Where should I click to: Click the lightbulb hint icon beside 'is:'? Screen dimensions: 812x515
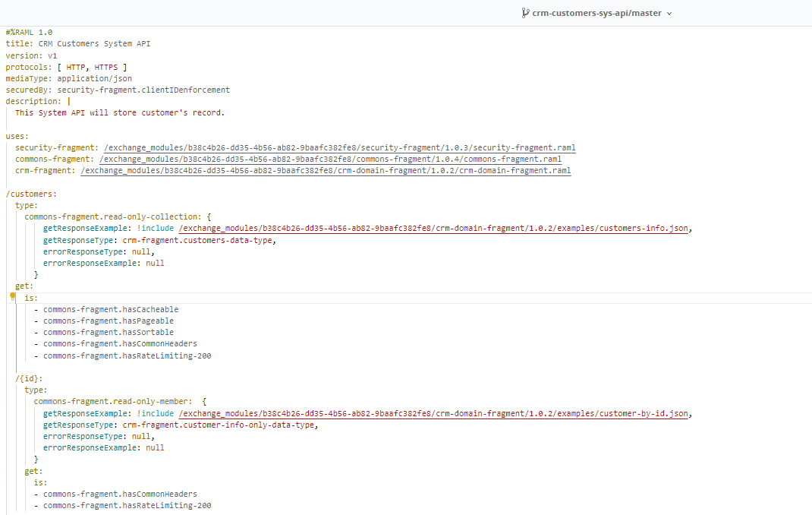point(13,296)
